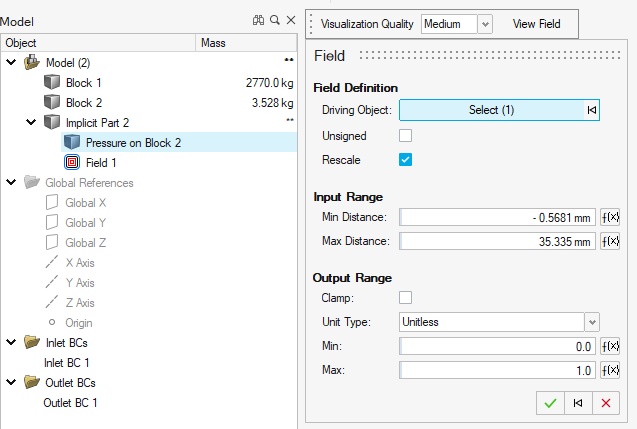Click the search magnifier icon in Model panel
This screenshot has height=429, width=637.
pos(274,21)
